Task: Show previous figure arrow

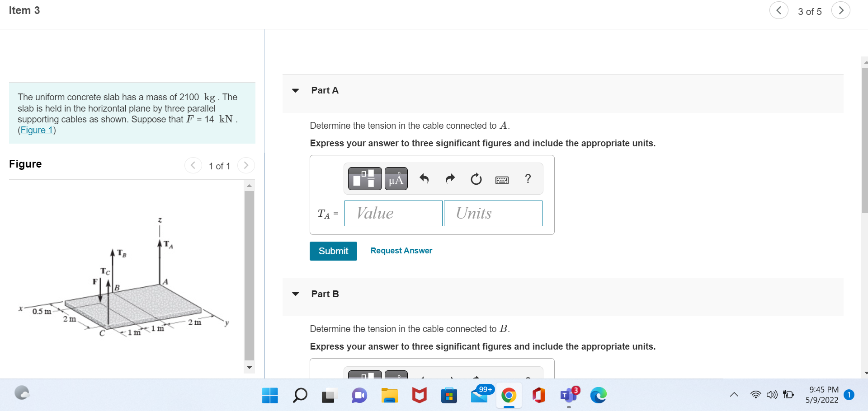Action: click(x=193, y=165)
